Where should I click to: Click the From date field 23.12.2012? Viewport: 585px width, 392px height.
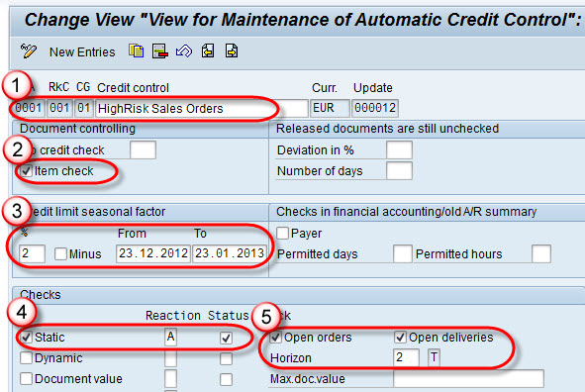pyautogui.click(x=153, y=254)
